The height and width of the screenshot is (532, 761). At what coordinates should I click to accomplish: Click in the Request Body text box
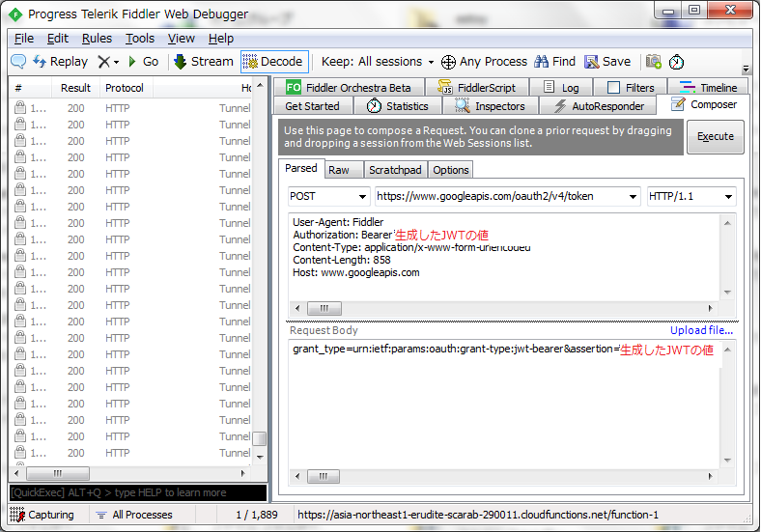pyautogui.click(x=504, y=406)
